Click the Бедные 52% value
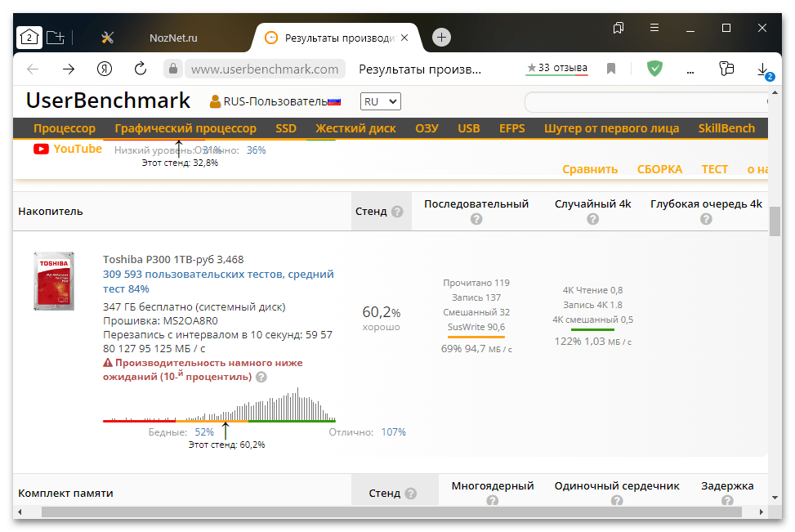Viewport: 795px width, 532px height. click(x=204, y=432)
